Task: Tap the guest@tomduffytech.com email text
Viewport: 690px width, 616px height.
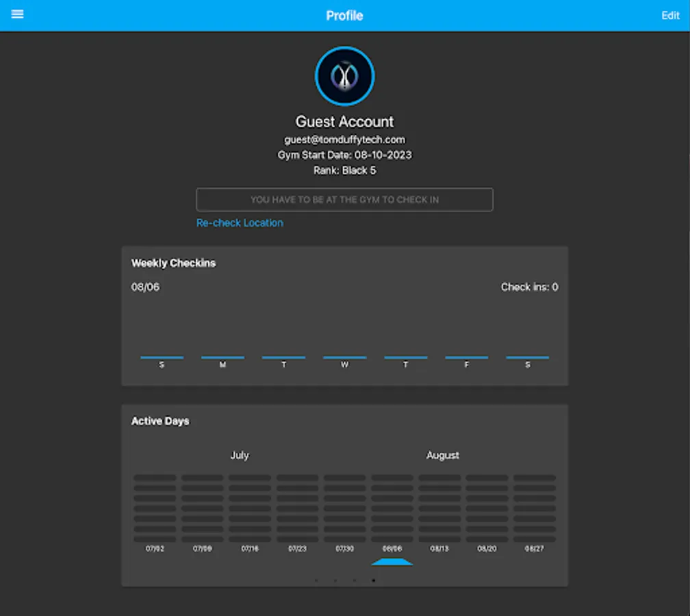Action: point(344,139)
